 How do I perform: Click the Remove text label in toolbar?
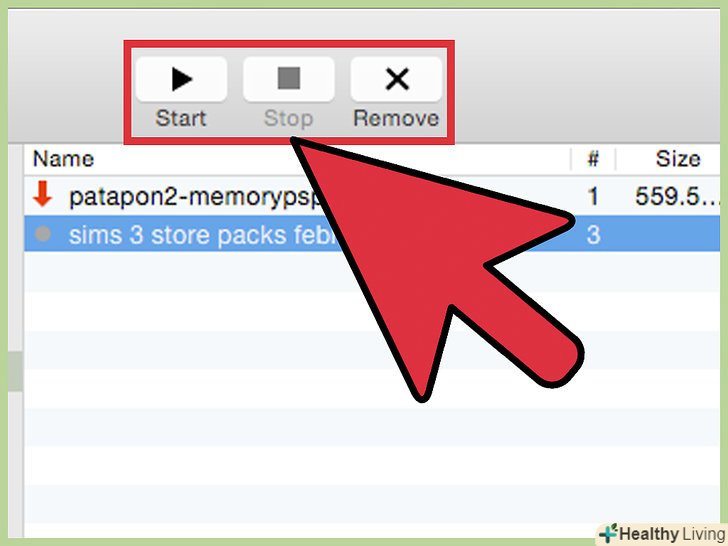[x=396, y=118]
